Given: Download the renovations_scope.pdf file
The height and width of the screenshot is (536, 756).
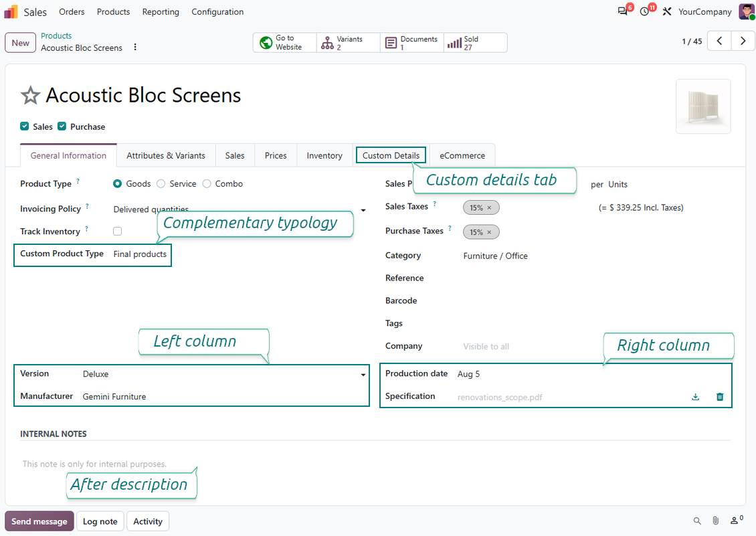Looking at the screenshot, I should click(695, 397).
